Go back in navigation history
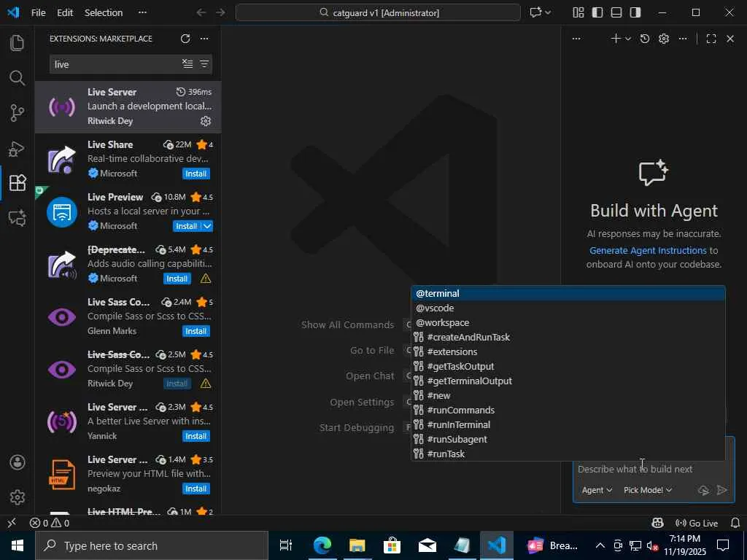Image resolution: width=747 pixels, height=560 pixels. coord(201,12)
